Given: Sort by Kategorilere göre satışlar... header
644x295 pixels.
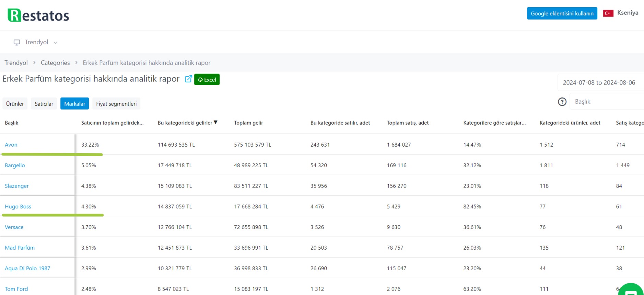Looking at the screenshot, I should [x=494, y=123].
